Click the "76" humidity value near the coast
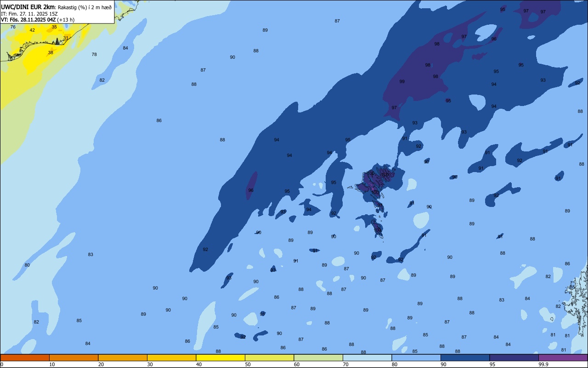 pos(13,27)
